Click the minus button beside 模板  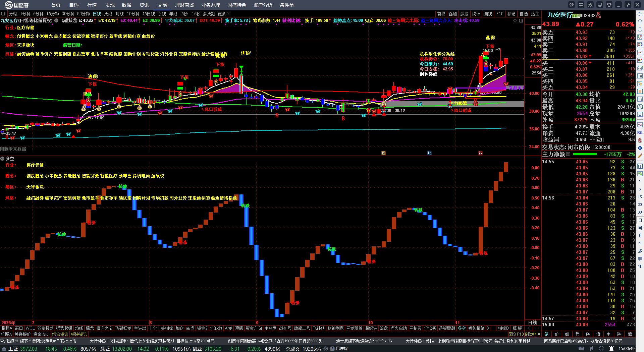tap(537, 328)
